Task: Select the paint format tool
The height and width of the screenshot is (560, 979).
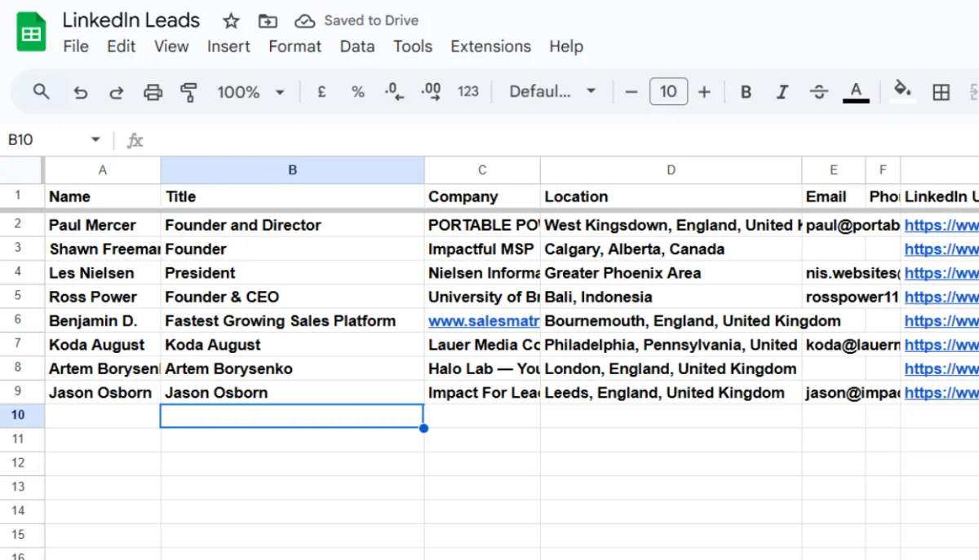Action: tap(189, 92)
